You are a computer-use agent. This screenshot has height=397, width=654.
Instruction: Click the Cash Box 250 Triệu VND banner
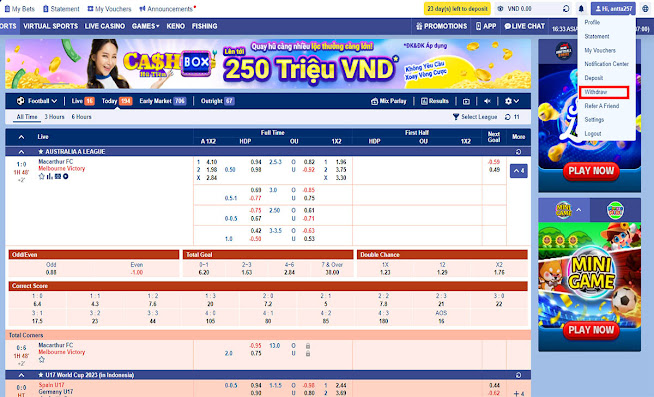268,64
